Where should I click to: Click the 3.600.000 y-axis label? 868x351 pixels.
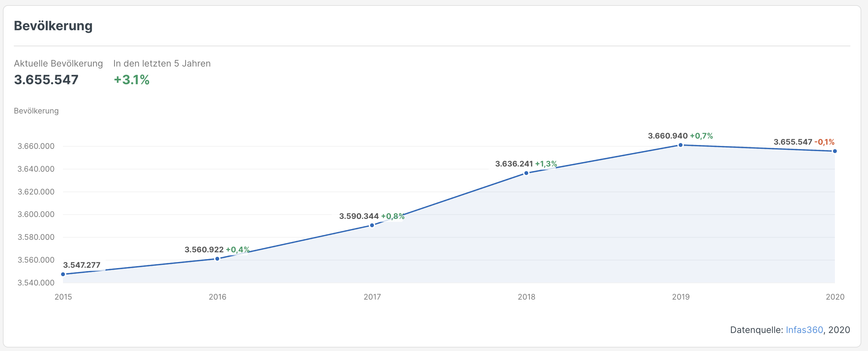[36, 214]
